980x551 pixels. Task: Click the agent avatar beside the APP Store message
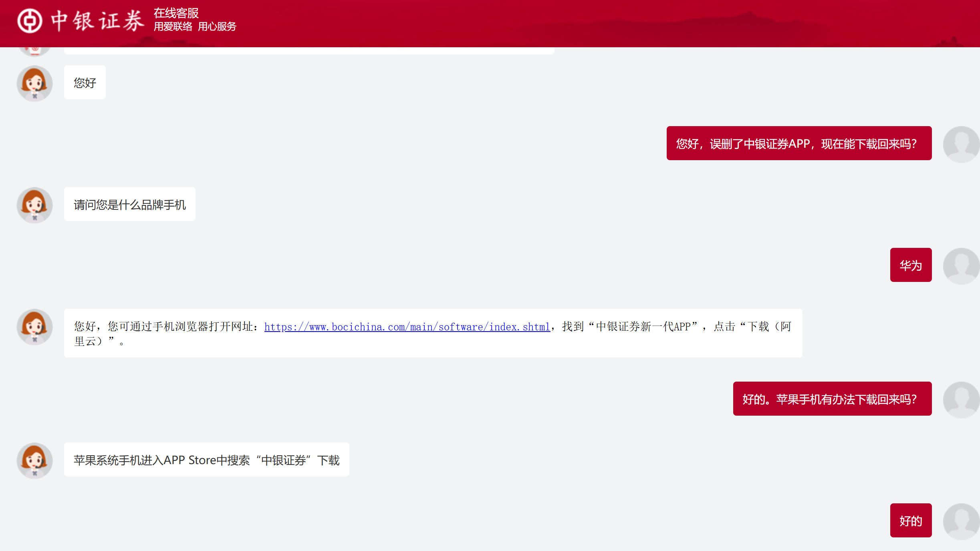(35, 461)
